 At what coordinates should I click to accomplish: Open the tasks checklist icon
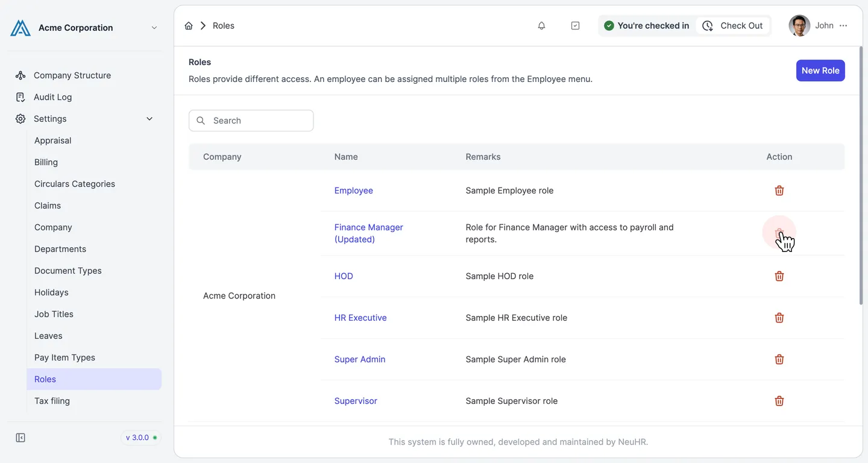(x=575, y=26)
